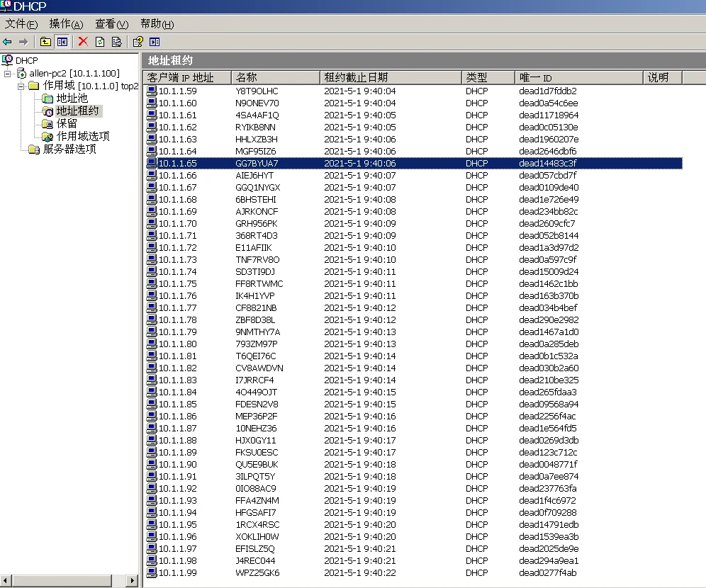Sort by 名称 column header
This screenshot has height=588, width=706.
pos(276,77)
